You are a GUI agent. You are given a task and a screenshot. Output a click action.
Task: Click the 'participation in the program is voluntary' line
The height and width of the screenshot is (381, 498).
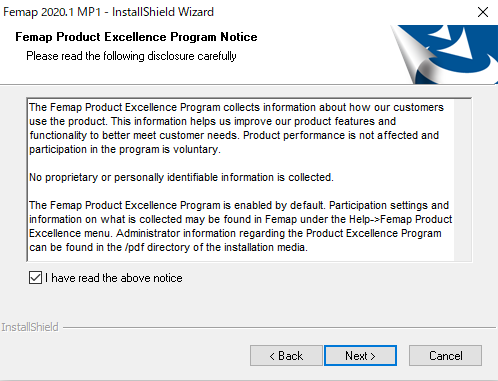pyautogui.click(x=125, y=149)
